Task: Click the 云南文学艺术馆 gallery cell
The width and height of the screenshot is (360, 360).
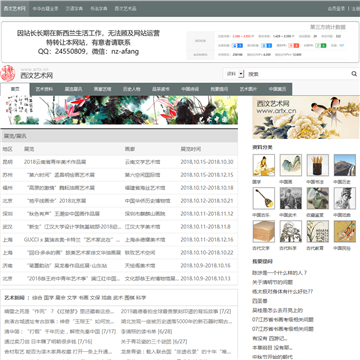Action: (x=142, y=162)
